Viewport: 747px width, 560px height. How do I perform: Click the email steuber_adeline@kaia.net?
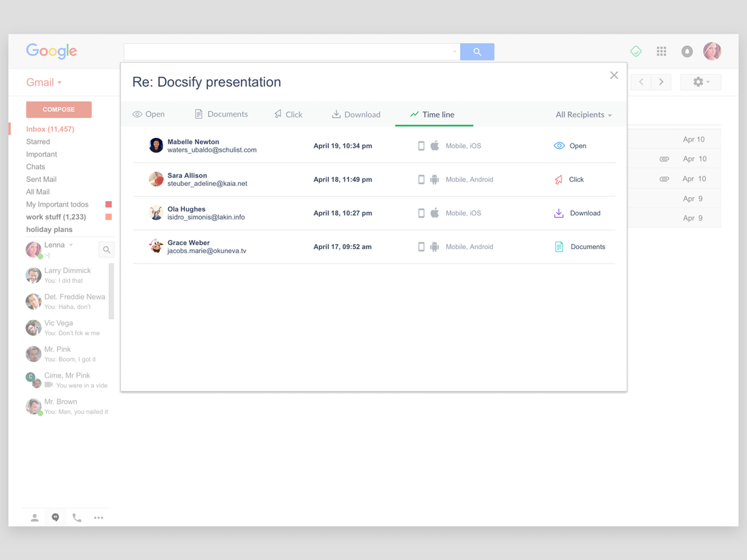click(x=207, y=184)
